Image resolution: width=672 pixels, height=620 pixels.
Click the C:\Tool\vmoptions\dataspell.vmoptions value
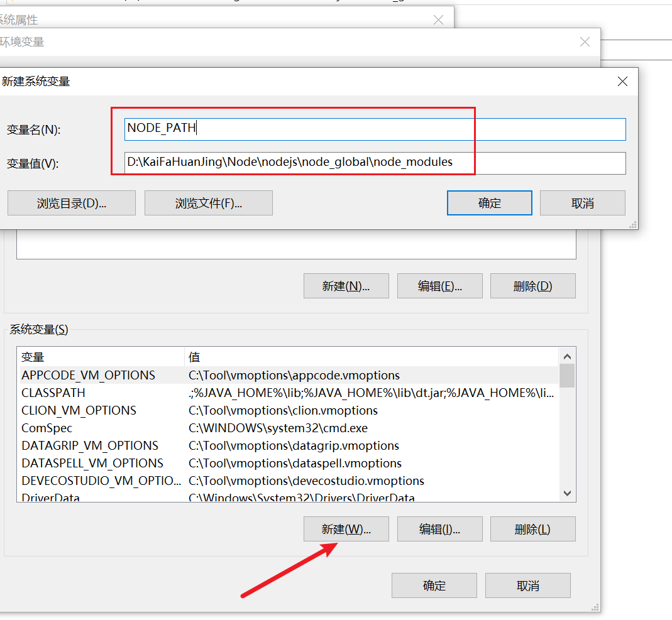tap(295, 463)
